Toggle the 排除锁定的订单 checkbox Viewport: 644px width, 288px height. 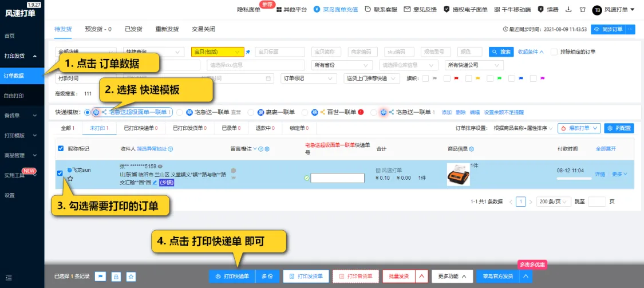click(x=554, y=52)
